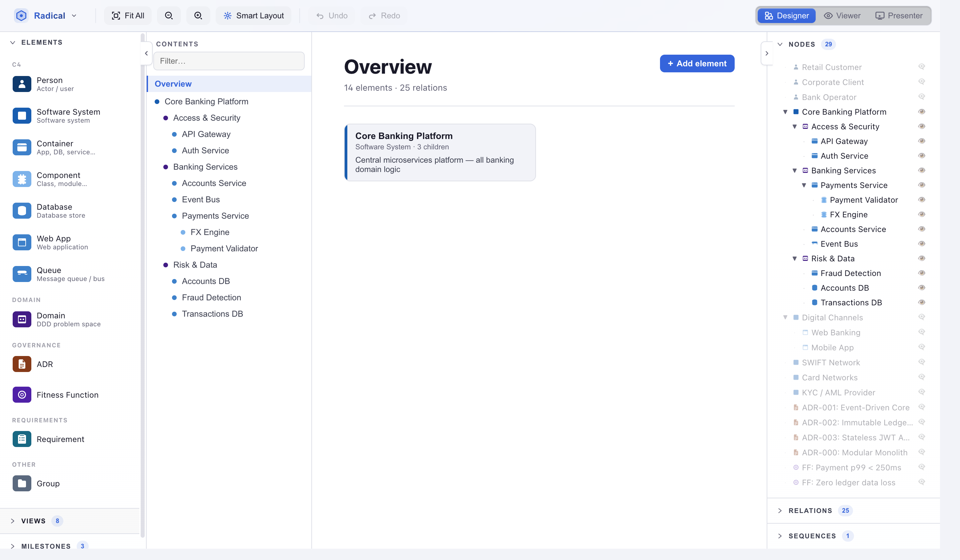This screenshot has width=960, height=560.
Task: Select the Container element icon
Action: (x=22, y=147)
